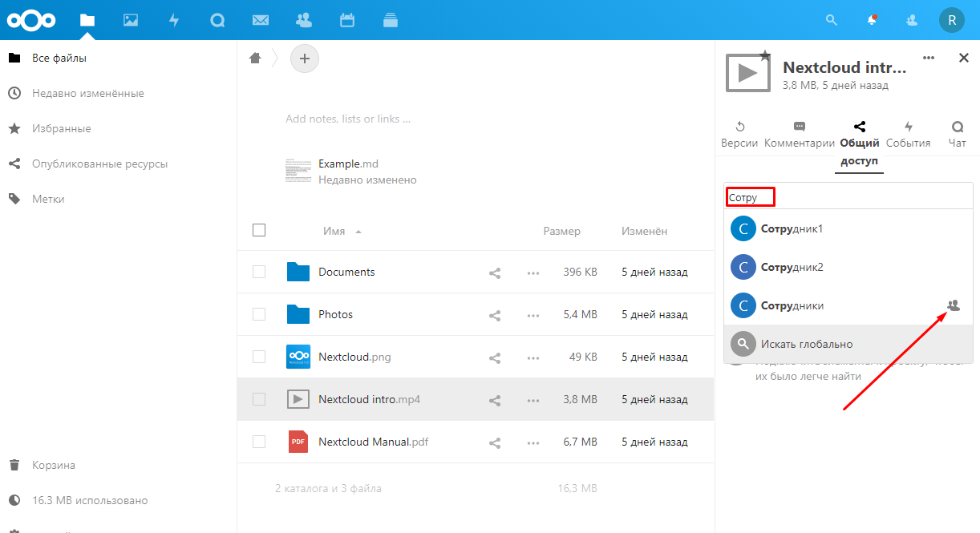Open the notifications bell
The image size is (980, 533).
point(873,20)
